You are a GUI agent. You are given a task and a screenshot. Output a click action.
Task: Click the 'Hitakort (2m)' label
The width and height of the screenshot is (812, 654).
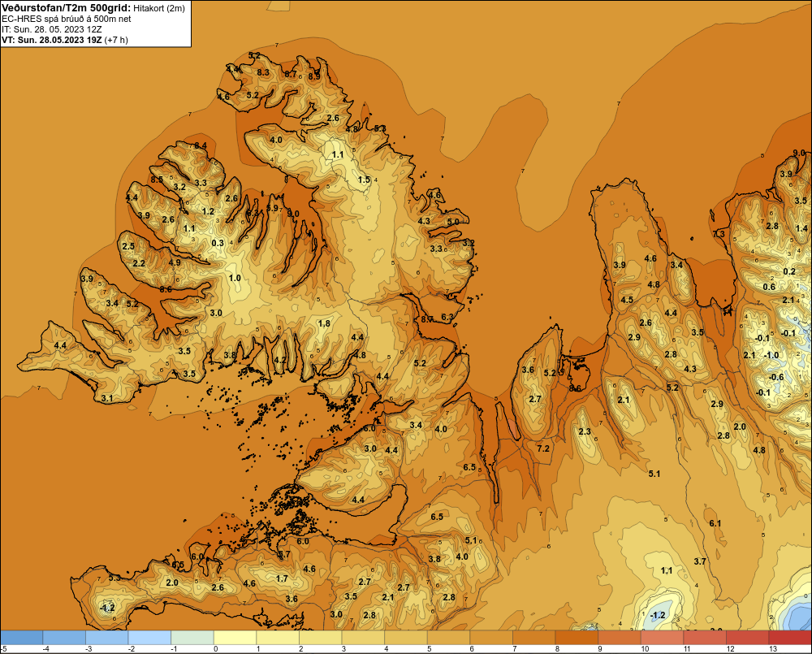(159, 8)
